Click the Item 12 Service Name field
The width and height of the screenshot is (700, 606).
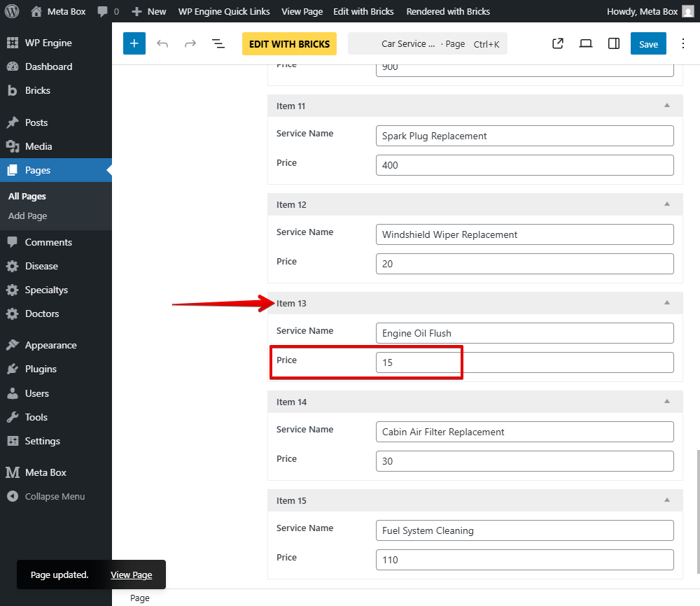524,234
